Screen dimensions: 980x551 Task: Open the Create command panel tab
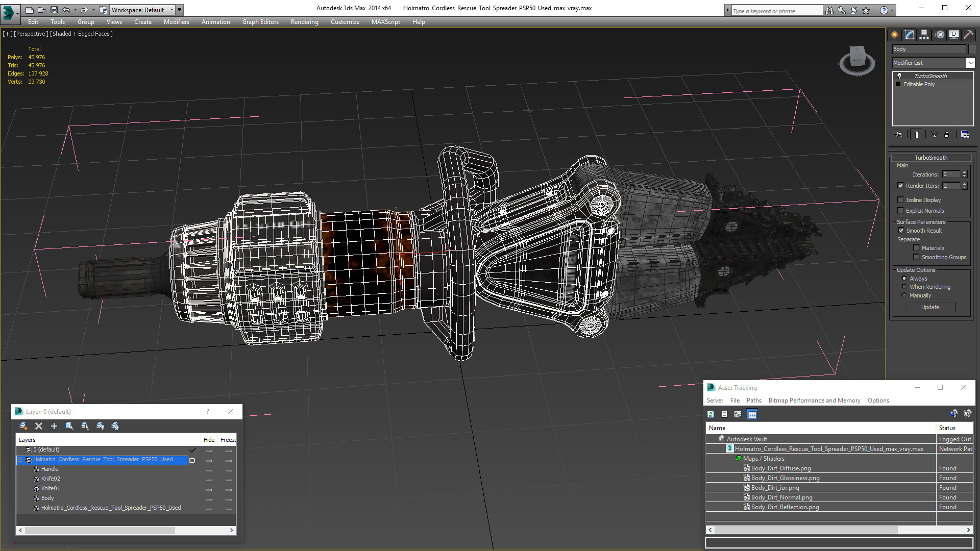tap(894, 35)
